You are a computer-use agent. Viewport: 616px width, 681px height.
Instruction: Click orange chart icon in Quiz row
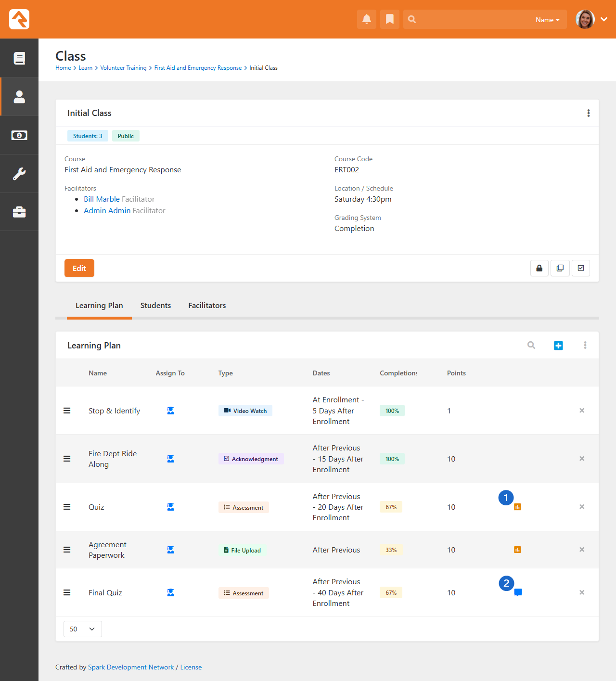pyautogui.click(x=517, y=507)
